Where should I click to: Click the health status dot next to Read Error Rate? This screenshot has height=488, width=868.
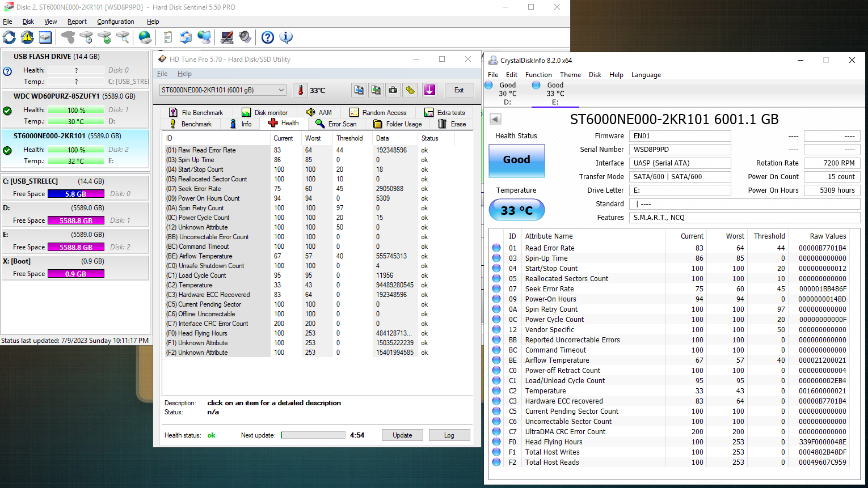tap(497, 248)
